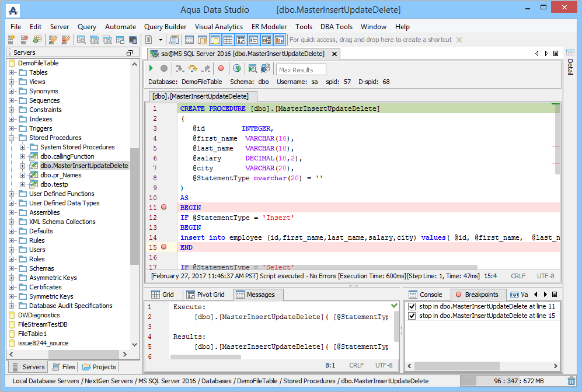Image resolution: width=582 pixels, height=392 pixels.
Task: Click the server tree vertical scrollbar
Action: [x=135, y=204]
